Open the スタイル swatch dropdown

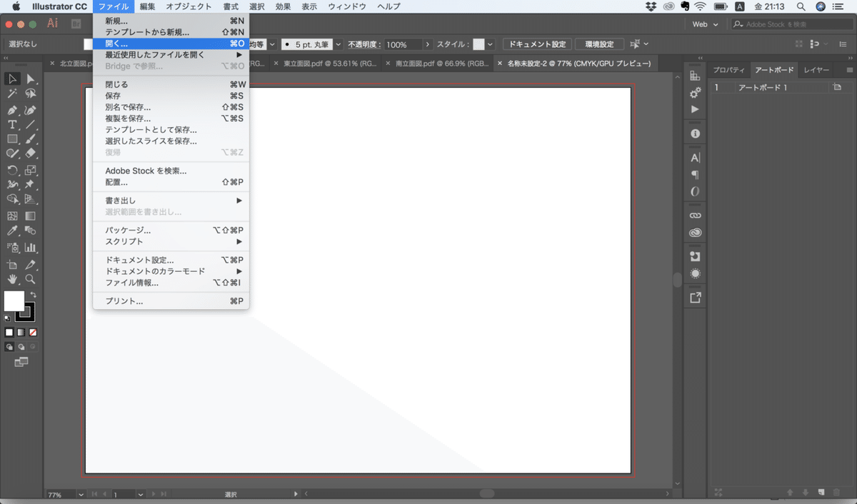(x=490, y=44)
